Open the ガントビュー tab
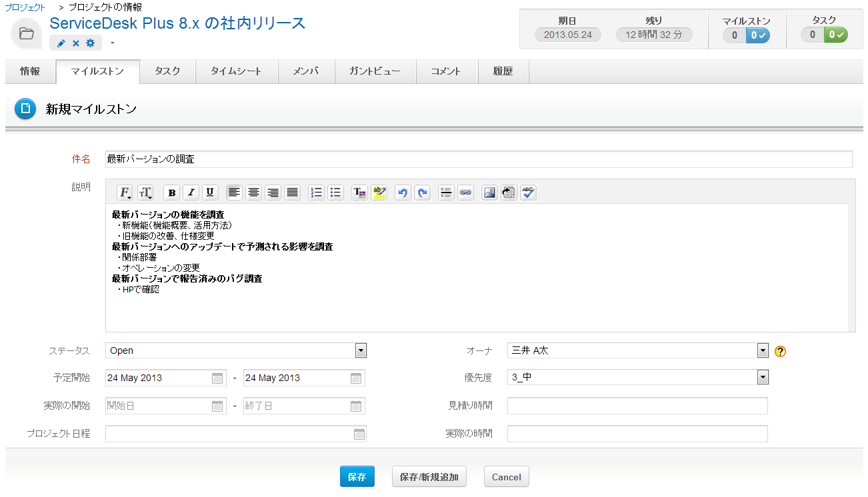The height and width of the screenshot is (497, 868). tap(375, 71)
